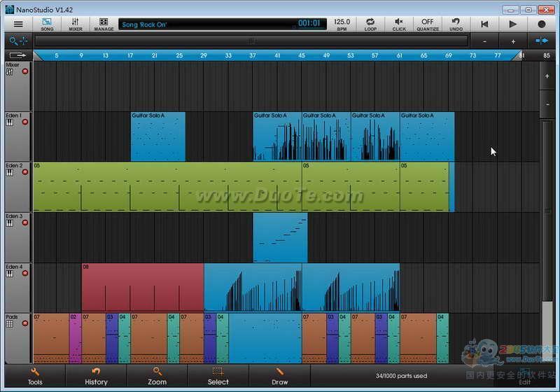Undo the last action
560x392 pixels.
click(x=456, y=24)
